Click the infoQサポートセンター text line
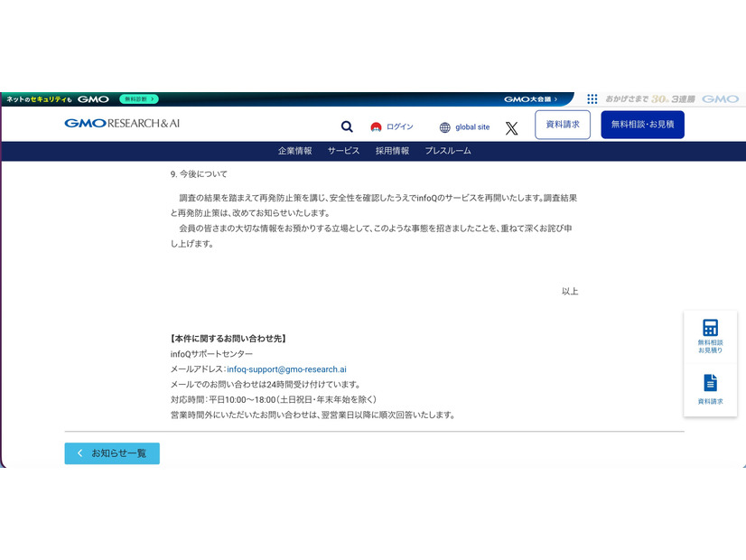This screenshot has width=746, height=560. click(211, 354)
